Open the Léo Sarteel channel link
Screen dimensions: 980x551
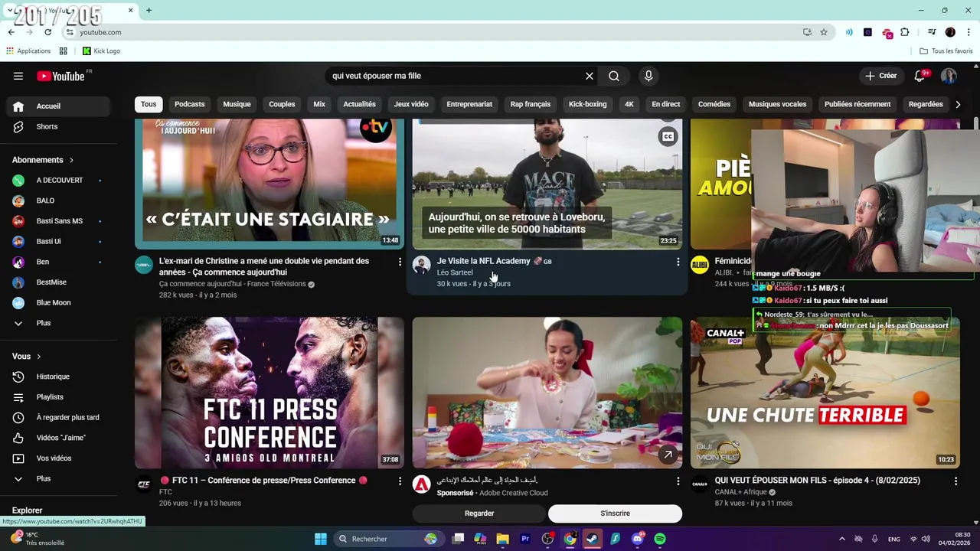coord(455,272)
